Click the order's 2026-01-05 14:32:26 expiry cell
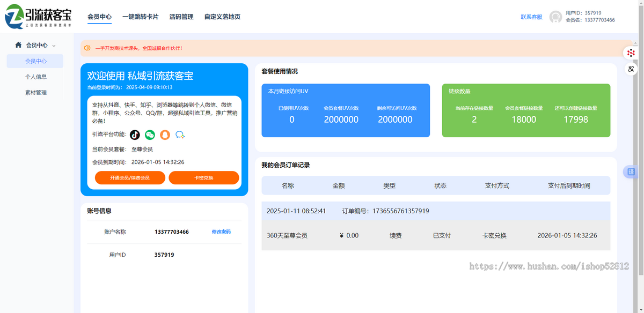The image size is (644, 313). point(567,235)
